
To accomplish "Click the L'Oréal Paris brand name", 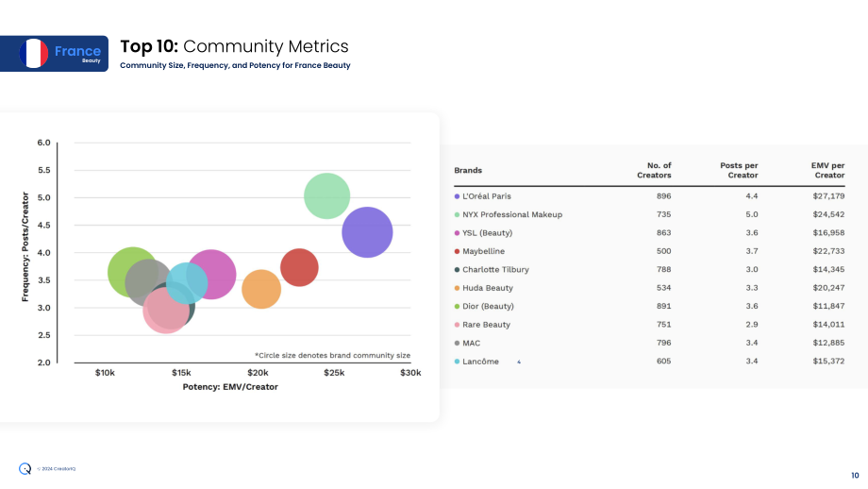I will click(x=487, y=196).
